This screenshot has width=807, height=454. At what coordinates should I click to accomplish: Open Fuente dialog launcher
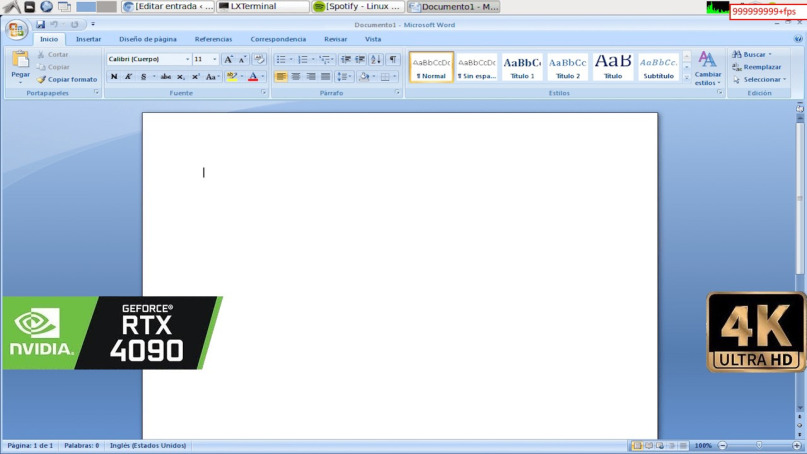(x=264, y=93)
